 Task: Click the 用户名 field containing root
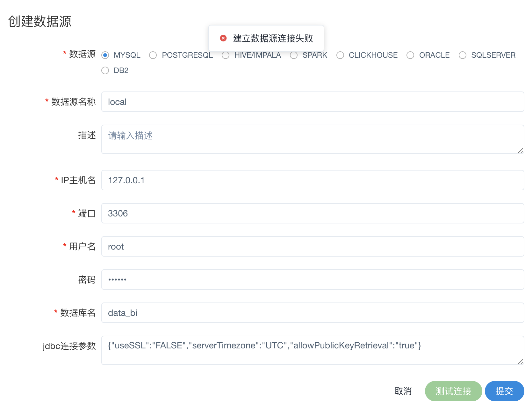(x=313, y=246)
